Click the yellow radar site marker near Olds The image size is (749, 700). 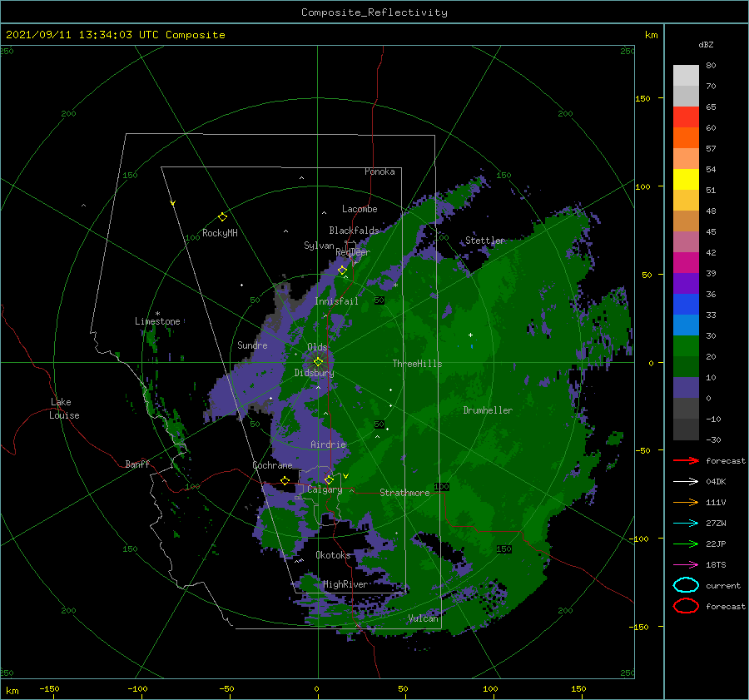point(318,362)
